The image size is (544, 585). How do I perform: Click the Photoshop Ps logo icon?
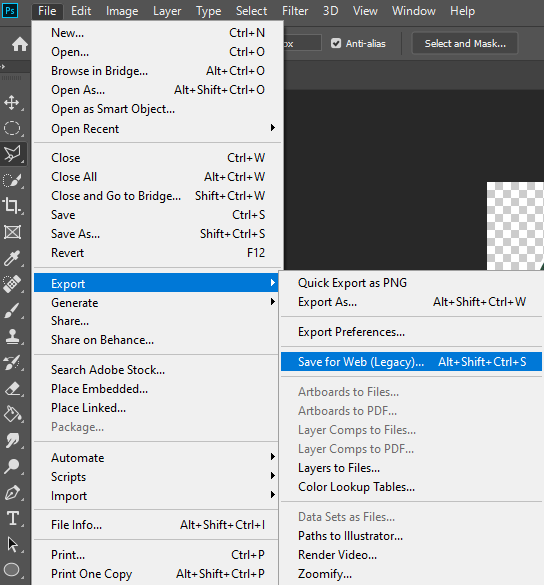pos(10,10)
